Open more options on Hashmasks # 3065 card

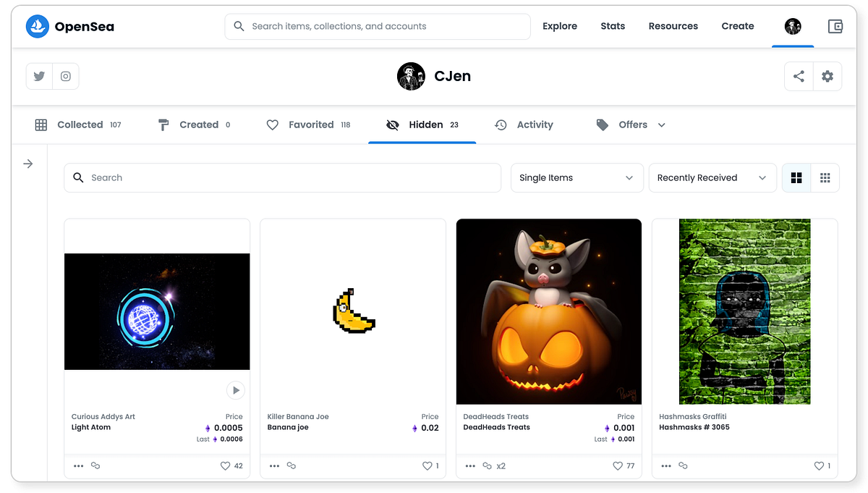click(x=666, y=466)
